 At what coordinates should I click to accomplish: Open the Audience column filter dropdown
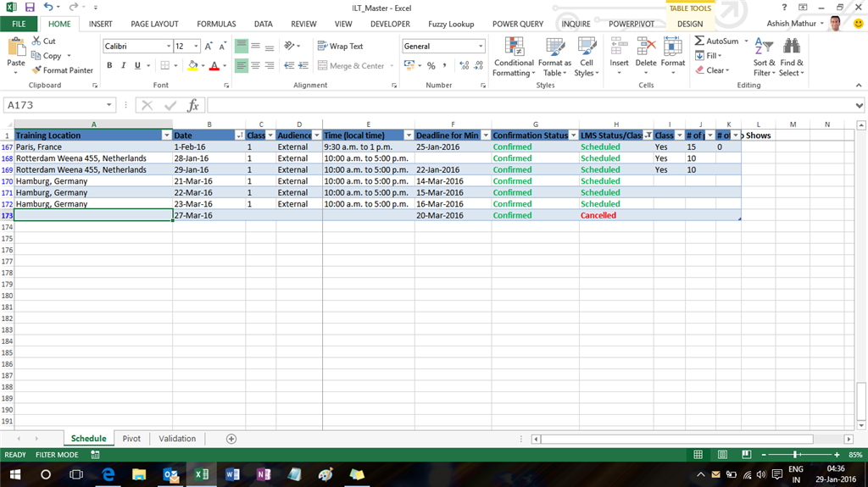[317, 136]
